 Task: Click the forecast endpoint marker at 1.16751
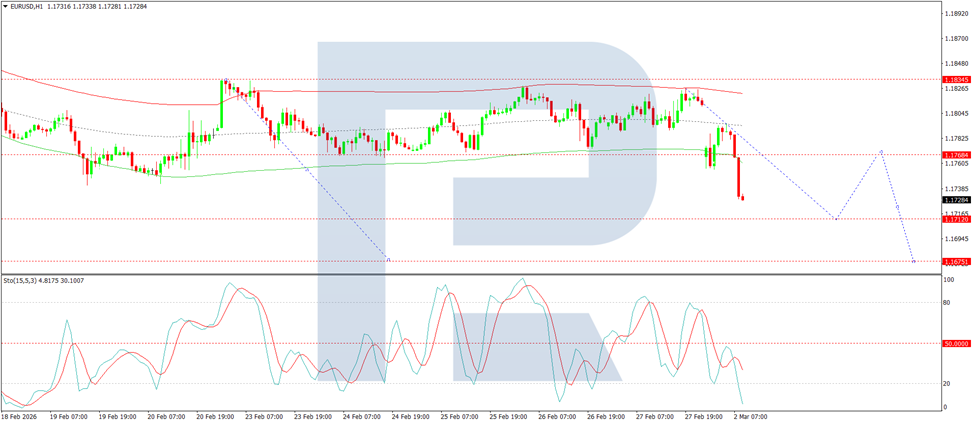pos(914,261)
